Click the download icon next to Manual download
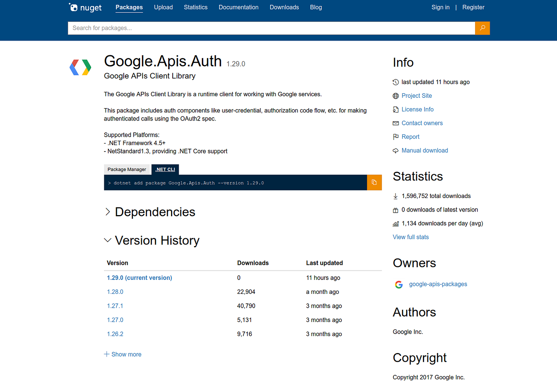Image resolution: width=557 pixels, height=392 pixels. [x=395, y=150]
